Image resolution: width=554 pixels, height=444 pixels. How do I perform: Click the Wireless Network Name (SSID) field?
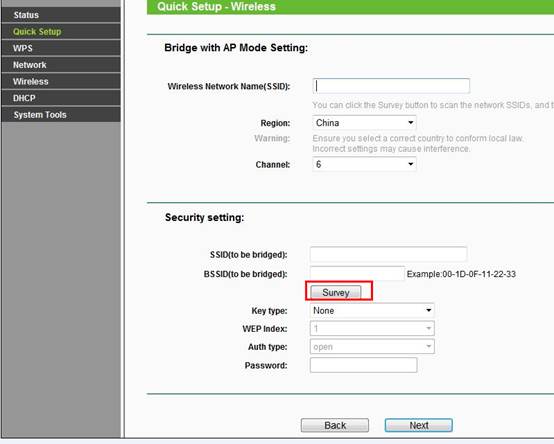[391, 86]
